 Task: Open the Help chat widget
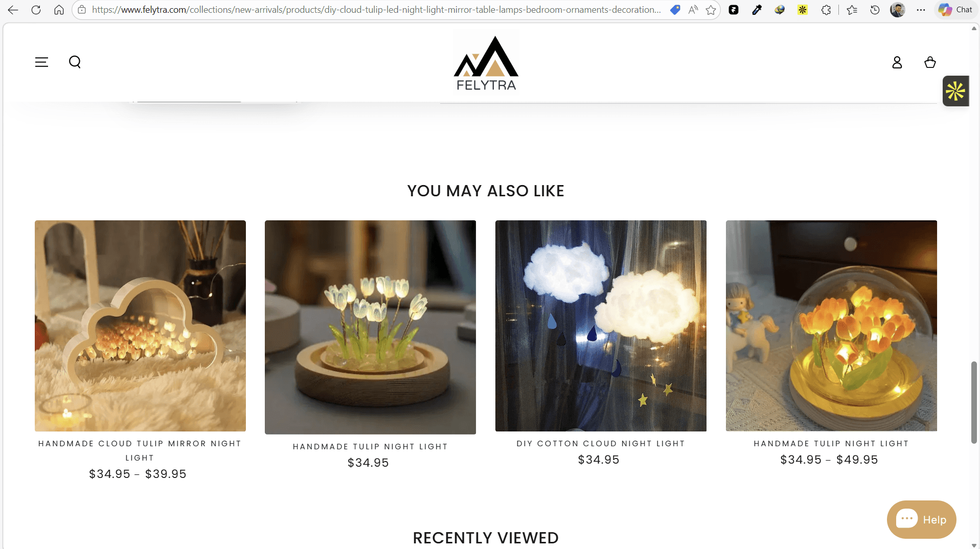[921, 519]
